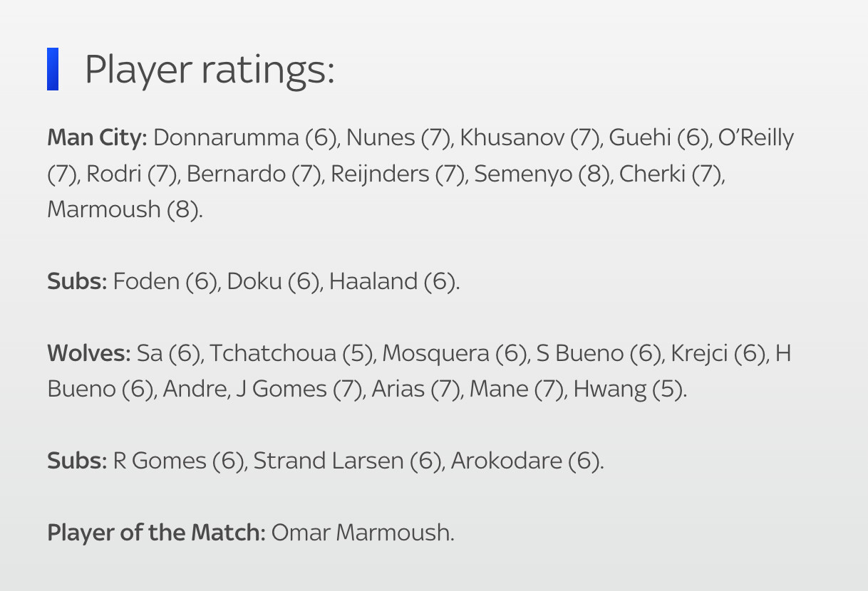Image resolution: width=868 pixels, height=591 pixels.
Task: Click the bold Man City label
Action: click(97, 137)
